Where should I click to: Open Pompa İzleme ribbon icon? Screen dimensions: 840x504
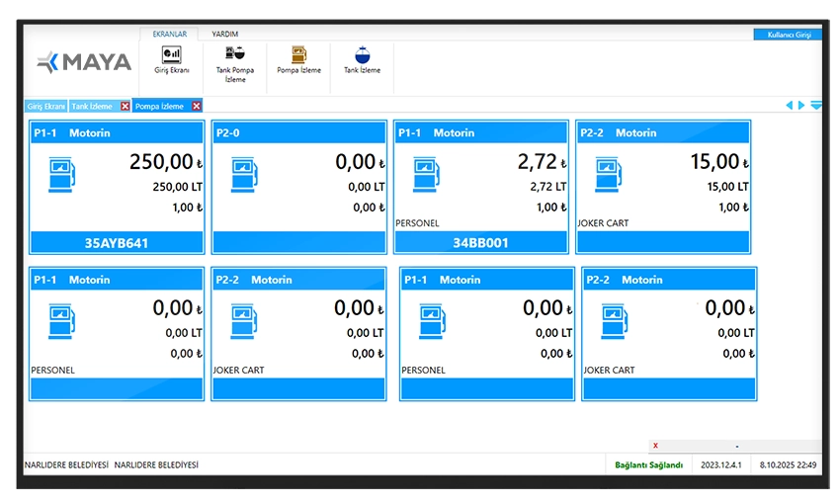click(x=298, y=59)
